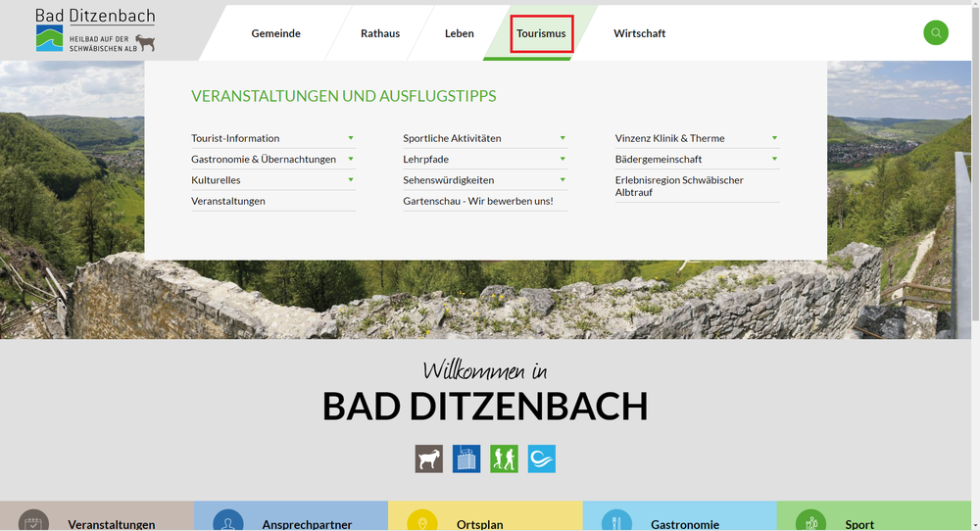Expand Gastronomie & Übernachtungen arrow
The image size is (980, 531).
click(351, 159)
